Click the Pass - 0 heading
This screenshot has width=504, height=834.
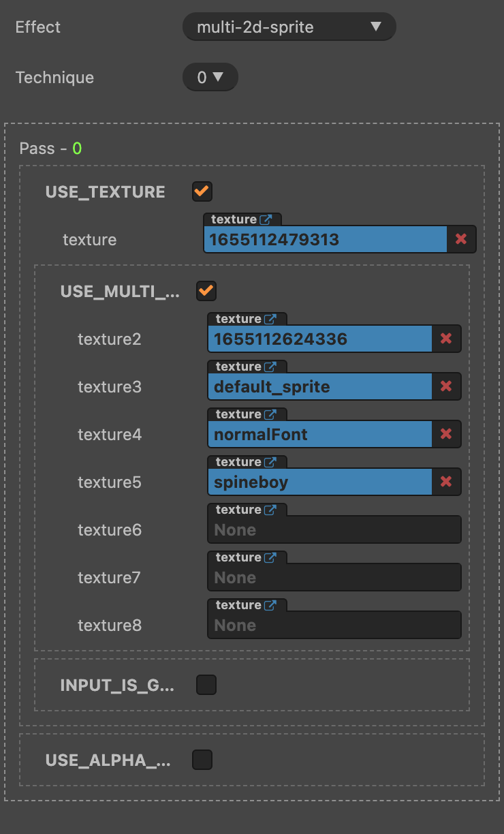point(50,149)
